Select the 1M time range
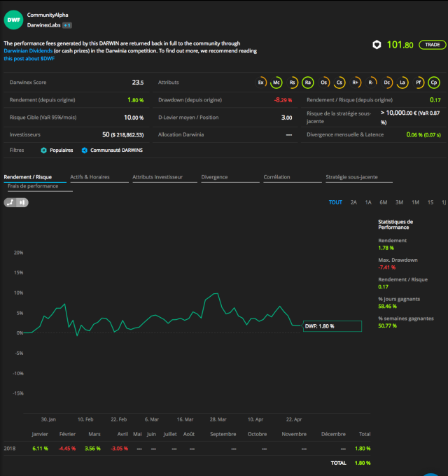The width and height of the screenshot is (448, 476). (415, 202)
